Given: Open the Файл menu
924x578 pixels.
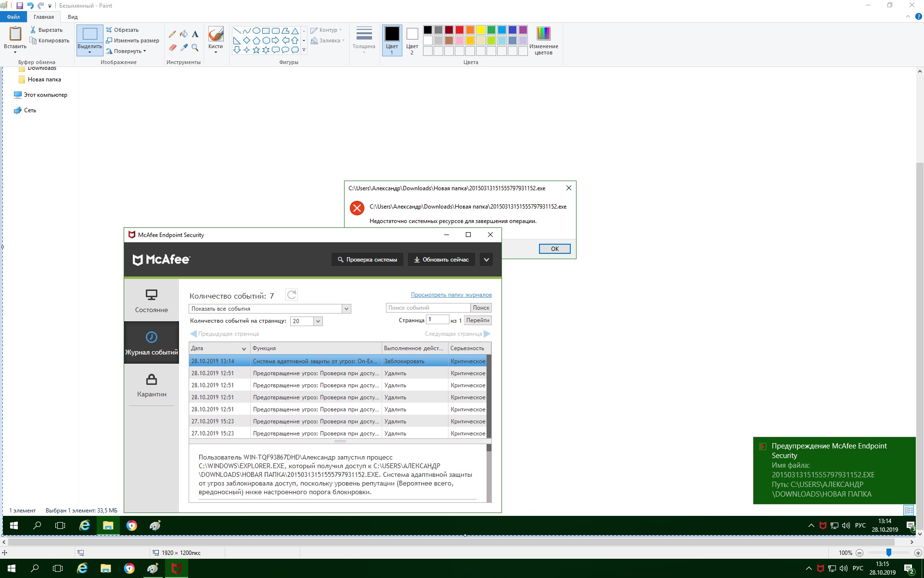Looking at the screenshot, I should (13, 17).
